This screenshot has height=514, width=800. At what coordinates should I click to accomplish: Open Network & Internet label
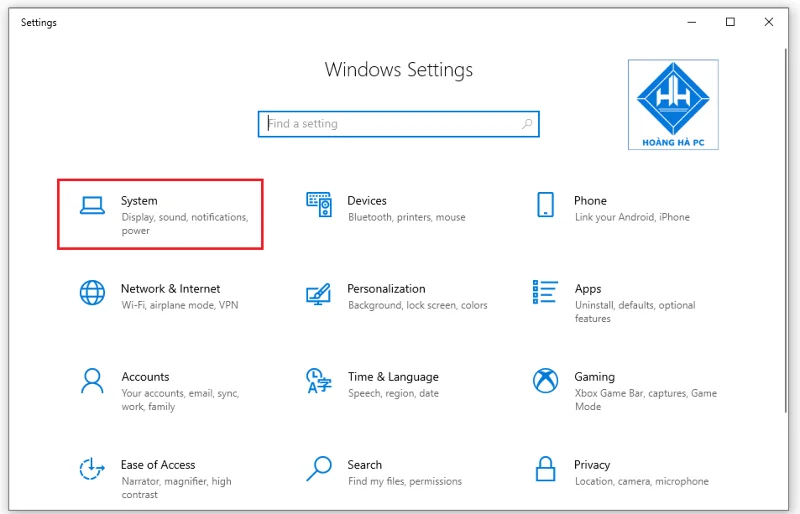click(x=170, y=289)
